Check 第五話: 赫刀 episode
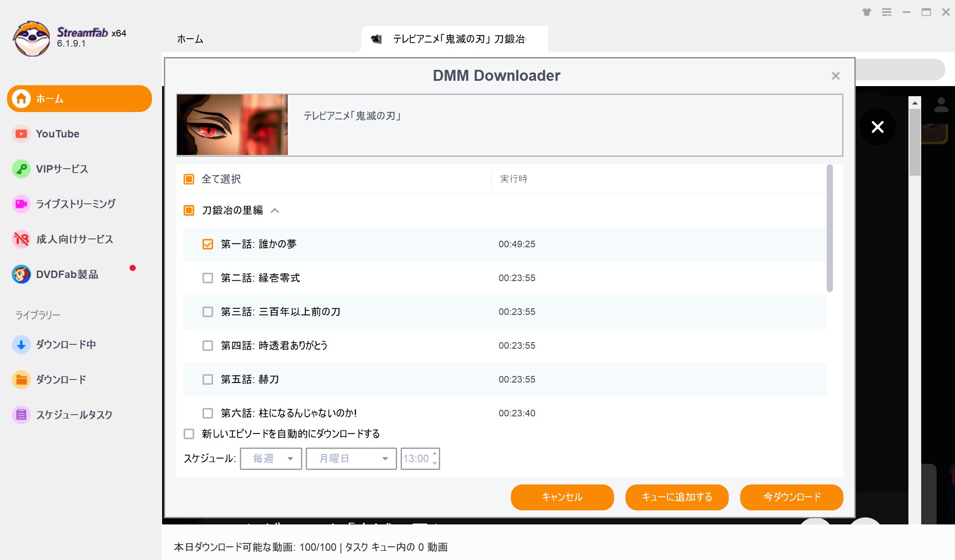 click(x=208, y=379)
